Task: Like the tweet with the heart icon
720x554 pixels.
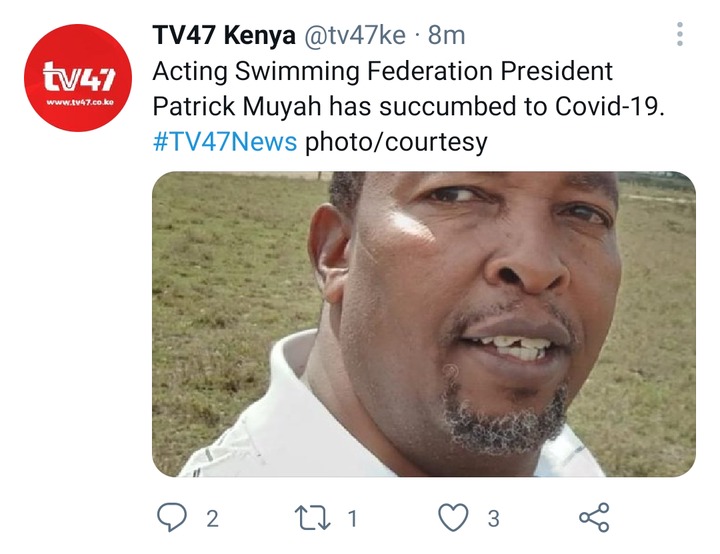Action: point(453,517)
